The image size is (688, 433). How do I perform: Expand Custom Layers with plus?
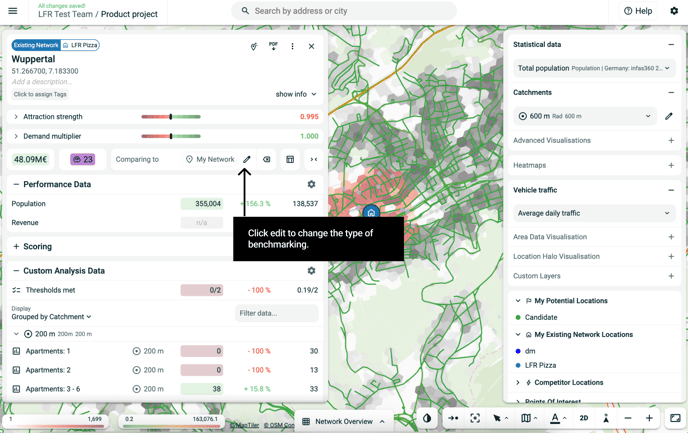(x=671, y=276)
